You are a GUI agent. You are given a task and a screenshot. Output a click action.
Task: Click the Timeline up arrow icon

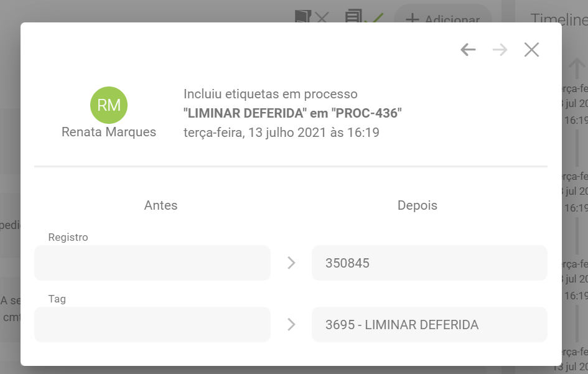(577, 66)
